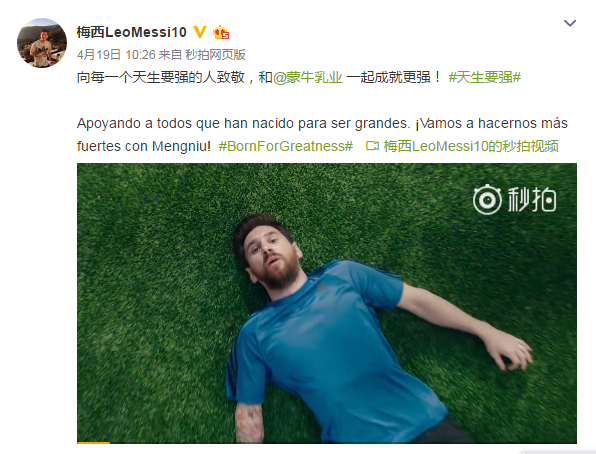Image resolution: width=596 pixels, height=454 pixels.
Task: Open the 4月19日 10:26 timestamp link
Action: click(x=116, y=55)
